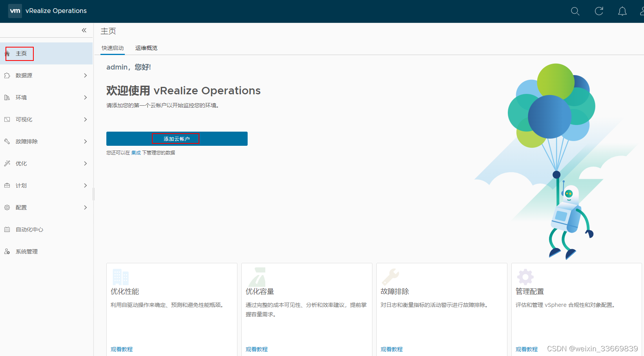Click the 故障排除 wrench icon in sidebar
The image size is (644, 356).
click(x=7, y=141)
